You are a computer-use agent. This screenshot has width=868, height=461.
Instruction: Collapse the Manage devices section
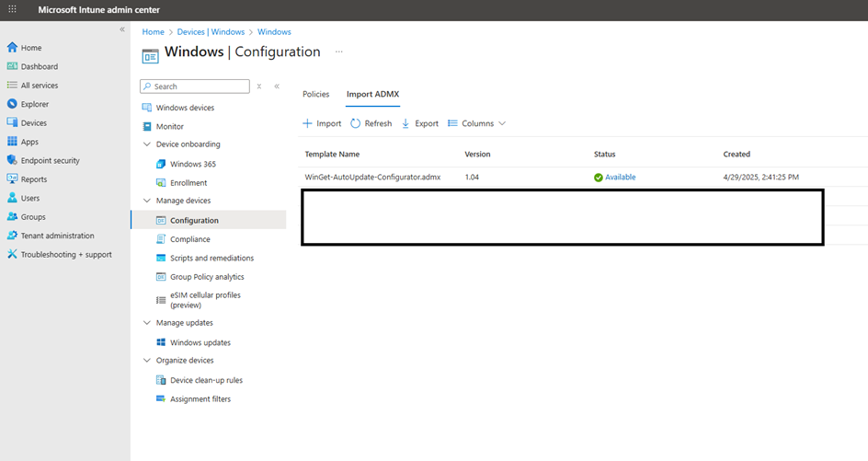tap(147, 201)
